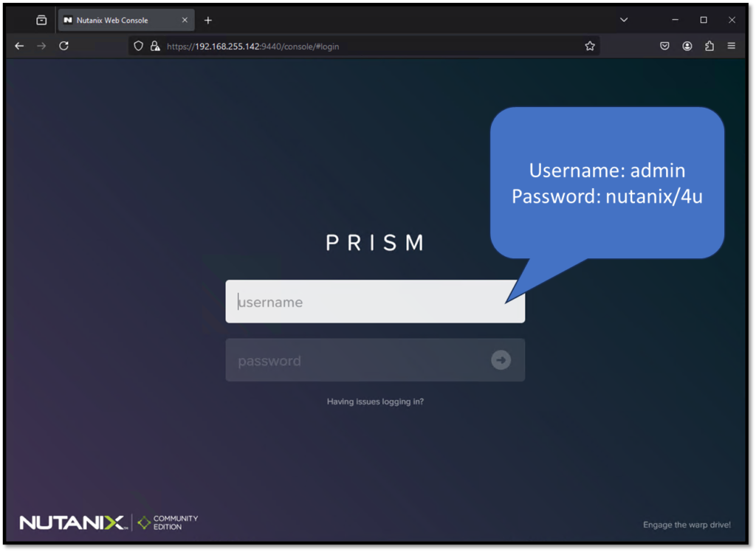Minimize the browser window
756x552 pixels.
[675, 20]
